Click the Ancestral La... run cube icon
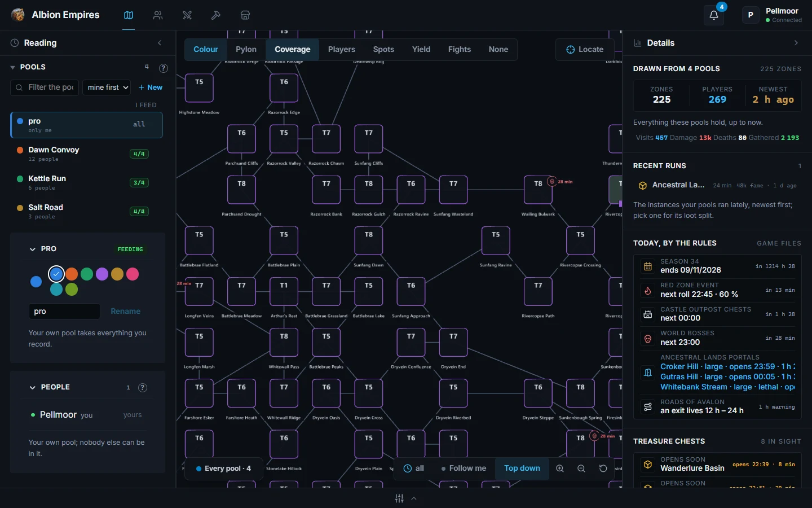The width and height of the screenshot is (812, 508). 642,185
